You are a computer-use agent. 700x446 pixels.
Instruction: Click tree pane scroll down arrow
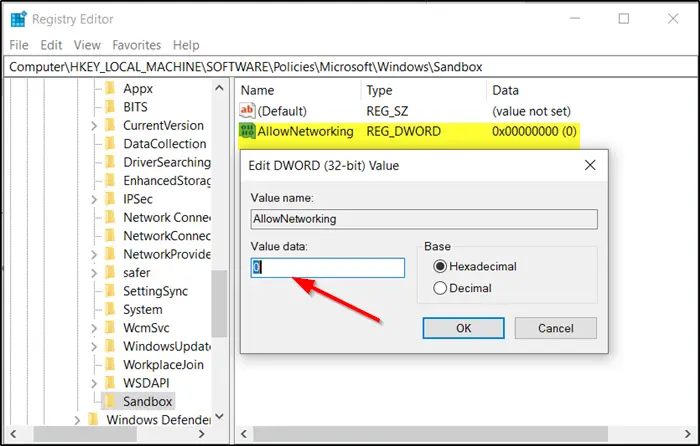point(219,417)
